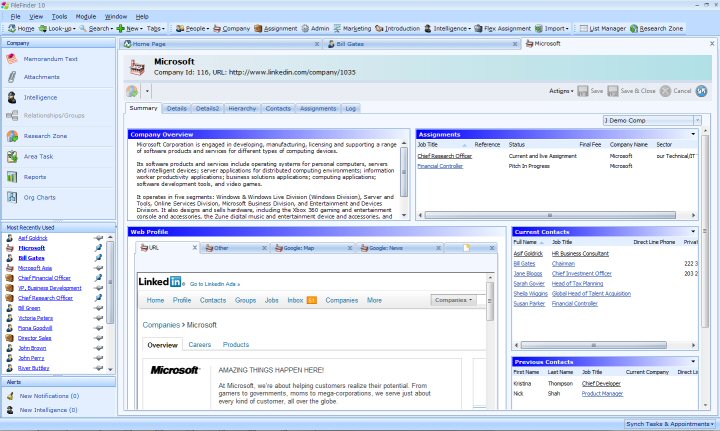Toggle pin for Bill Gates in recent list

98,258
